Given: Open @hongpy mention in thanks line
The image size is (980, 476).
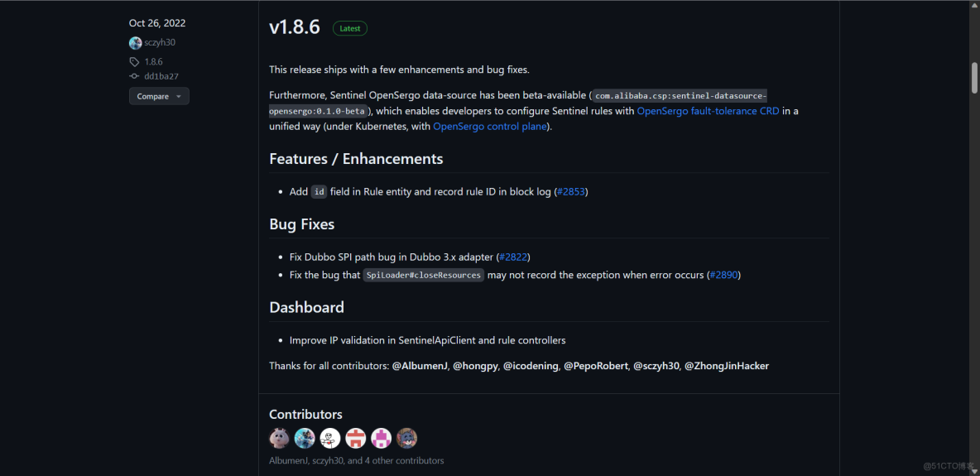Looking at the screenshot, I should (x=476, y=366).
